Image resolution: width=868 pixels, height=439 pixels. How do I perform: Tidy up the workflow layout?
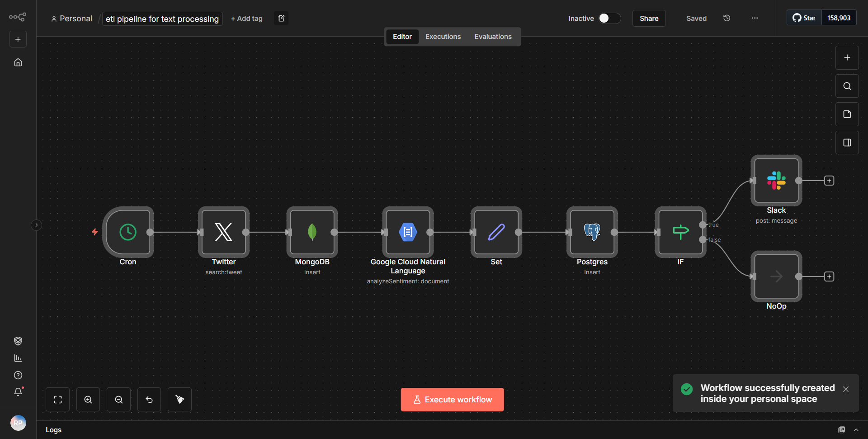tap(179, 399)
